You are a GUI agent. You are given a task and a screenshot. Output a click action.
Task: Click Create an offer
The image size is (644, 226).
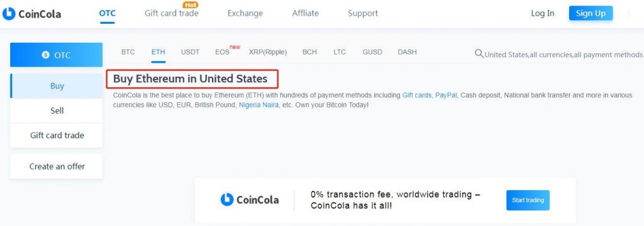pyautogui.click(x=57, y=166)
